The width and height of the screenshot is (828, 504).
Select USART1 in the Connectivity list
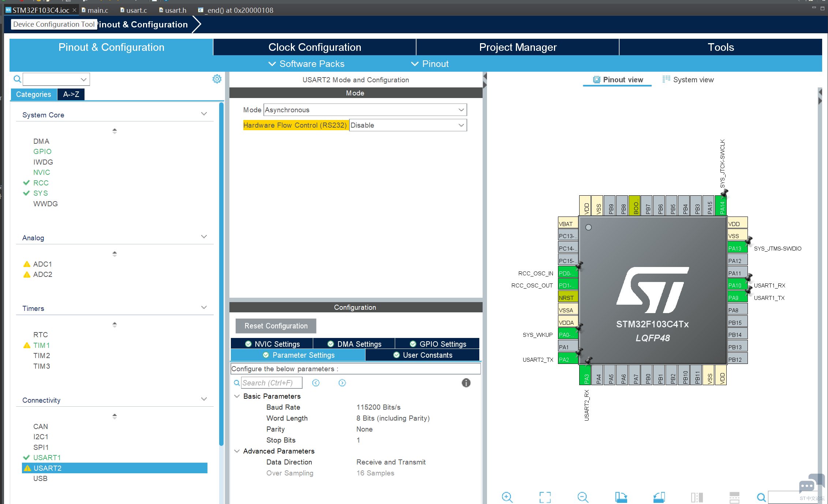click(x=47, y=458)
